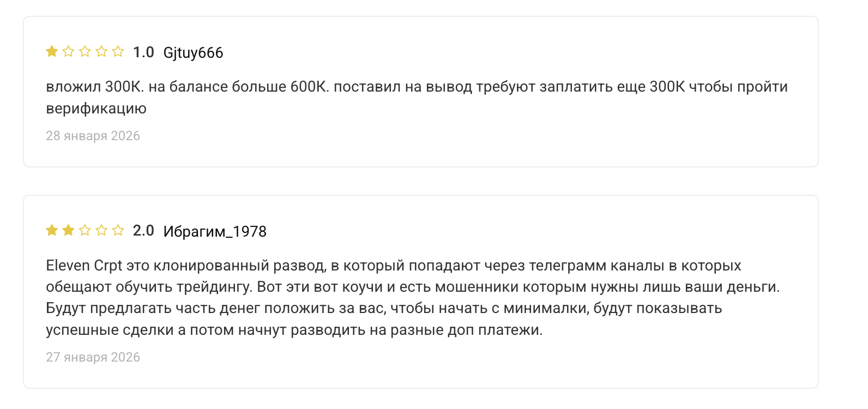The height and width of the screenshot is (409, 868).
Task: Click the word "верификацию" in the first review
Action: click(x=96, y=109)
